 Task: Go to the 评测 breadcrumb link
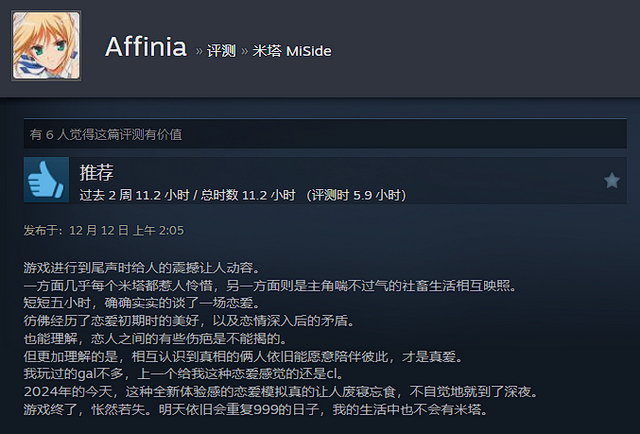(x=221, y=51)
